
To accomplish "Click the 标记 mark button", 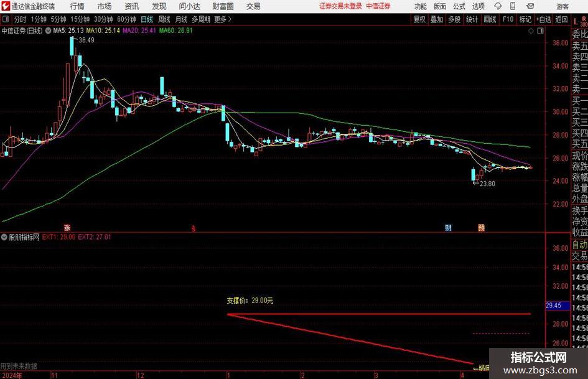I will tap(525, 19).
